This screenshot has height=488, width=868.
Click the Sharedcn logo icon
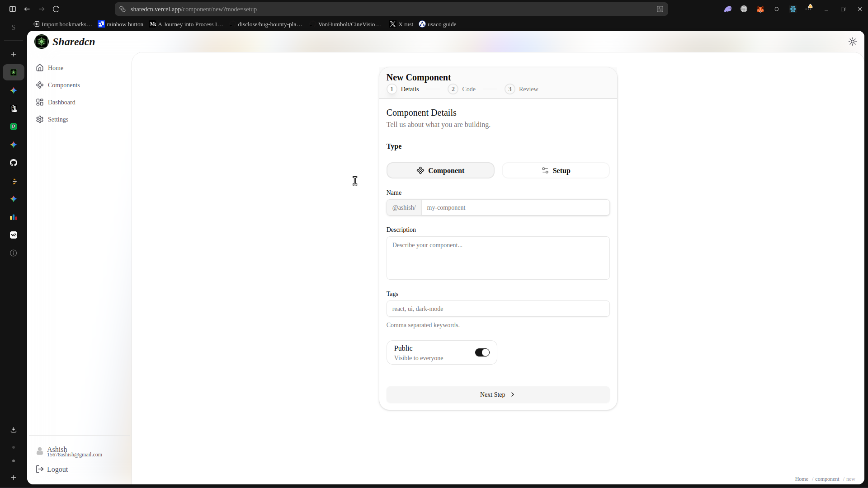41,42
